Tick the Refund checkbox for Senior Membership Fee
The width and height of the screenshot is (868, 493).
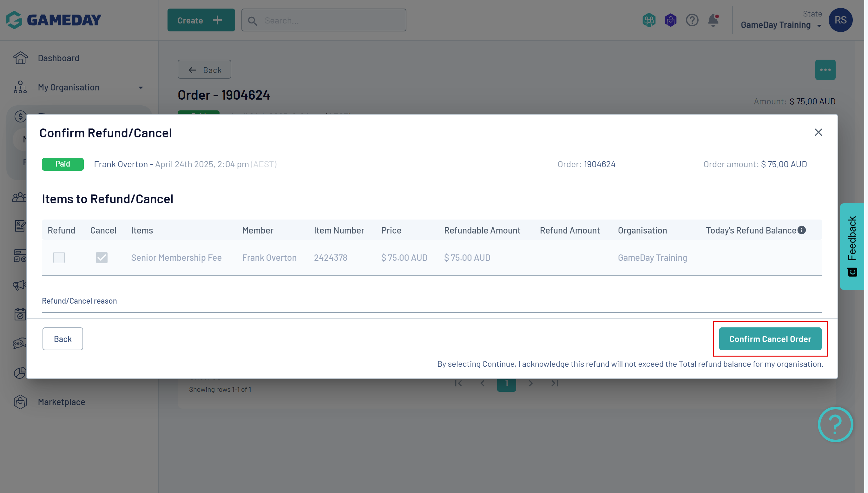click(59, 258)
